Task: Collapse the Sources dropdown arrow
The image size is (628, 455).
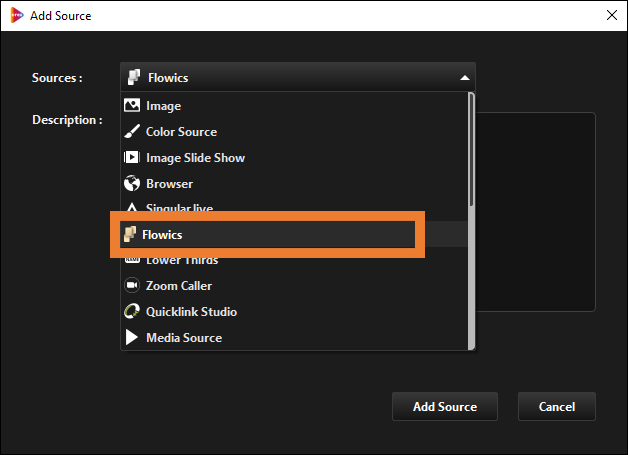Action: pos(465,78)
